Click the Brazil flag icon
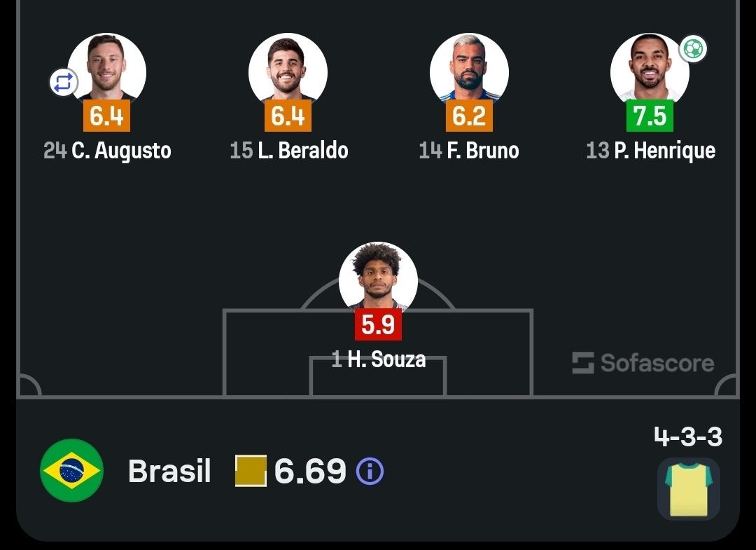This screenshot has width=756, height=550. [71, 471]
